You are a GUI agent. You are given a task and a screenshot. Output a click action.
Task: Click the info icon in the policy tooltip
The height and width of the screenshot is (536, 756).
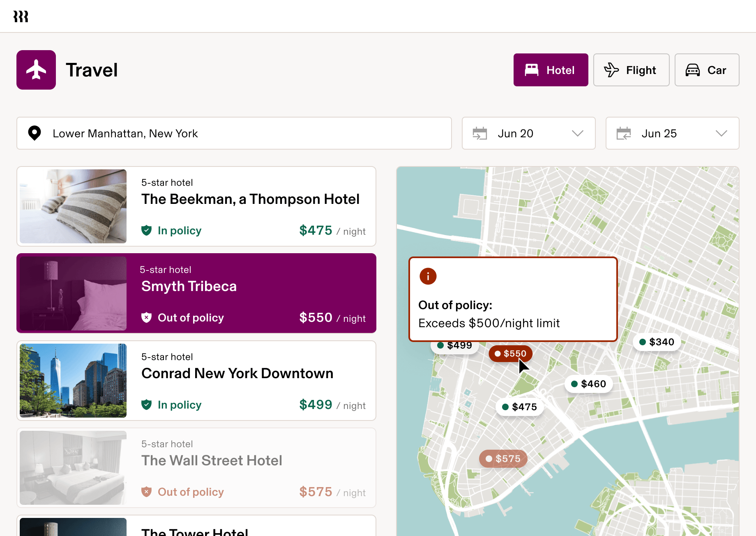428,276
